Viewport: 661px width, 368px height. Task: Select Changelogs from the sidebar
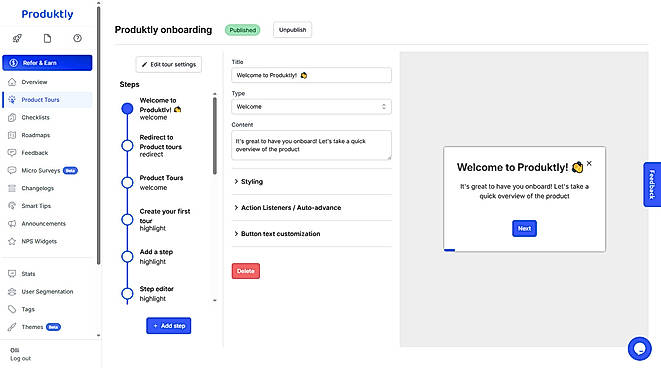47,188
